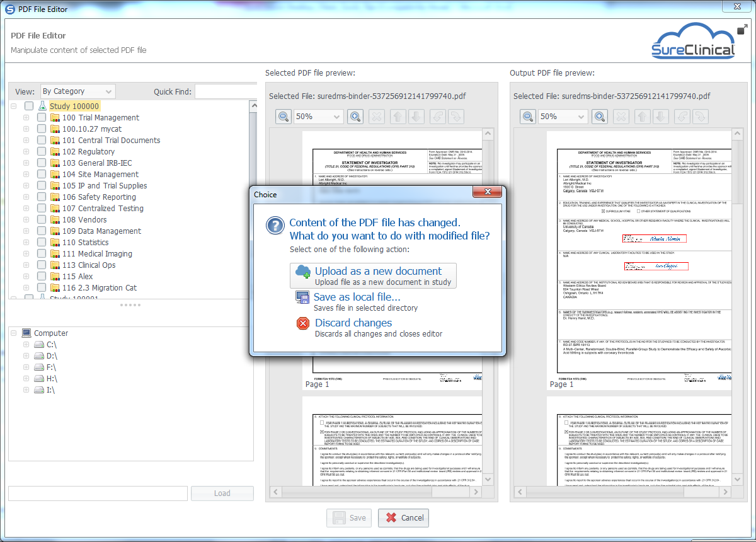Expand the D:\ drive node
The width and height of the screenshot is (756, 542).
[x=26, y=355]
